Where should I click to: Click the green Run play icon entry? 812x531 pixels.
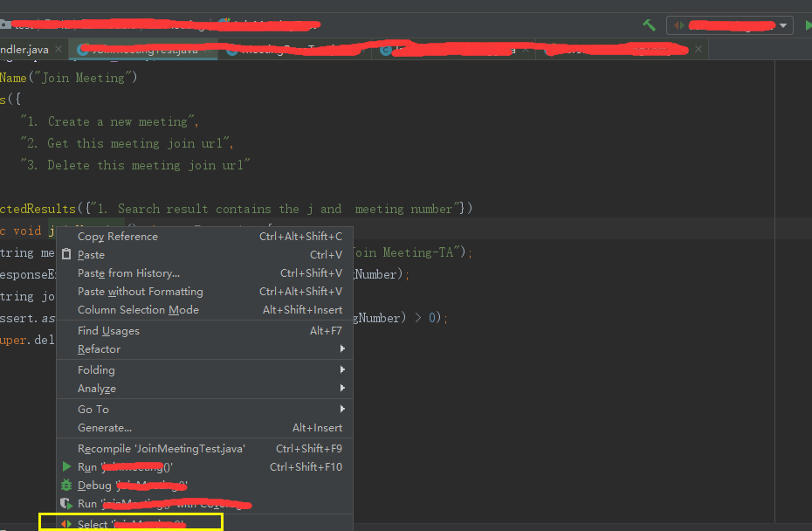tap(204, 467)
